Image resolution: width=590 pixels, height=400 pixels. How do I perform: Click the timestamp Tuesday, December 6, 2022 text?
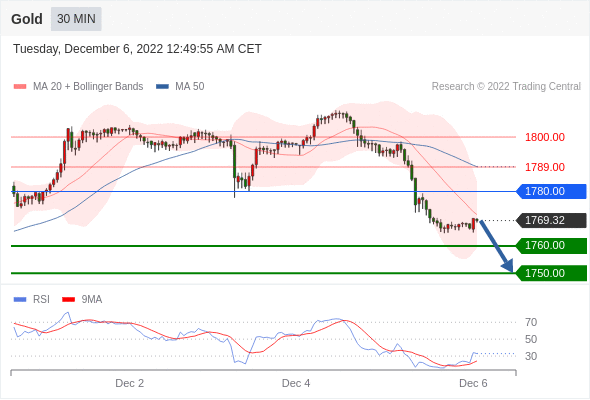(137, 49)
